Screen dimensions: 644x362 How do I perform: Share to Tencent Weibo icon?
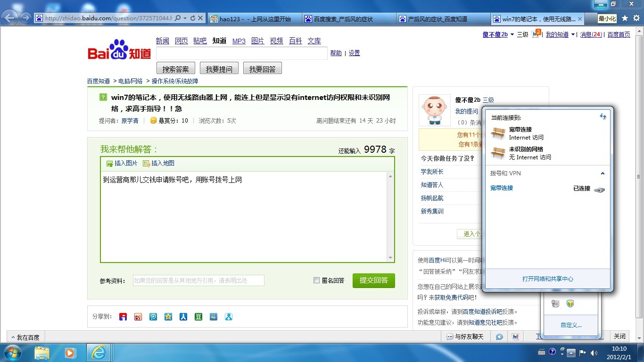[x=153, y=317]
